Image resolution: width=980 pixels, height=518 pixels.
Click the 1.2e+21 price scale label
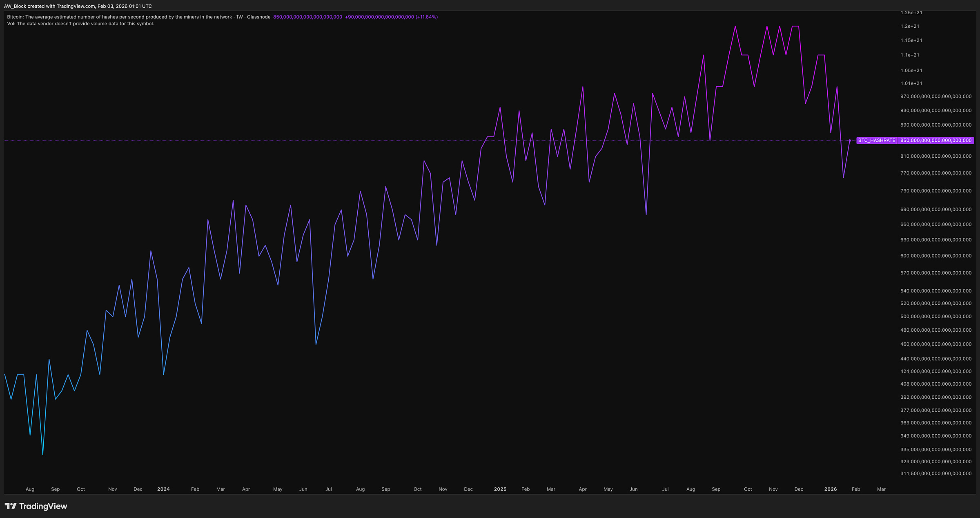click(910, 26)
